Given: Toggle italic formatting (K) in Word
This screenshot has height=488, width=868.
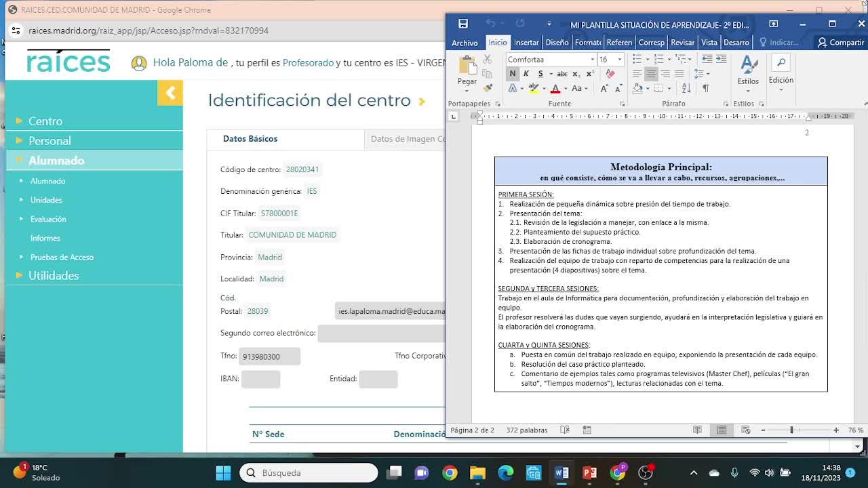Looking at the screenshot, I should 526,74.
